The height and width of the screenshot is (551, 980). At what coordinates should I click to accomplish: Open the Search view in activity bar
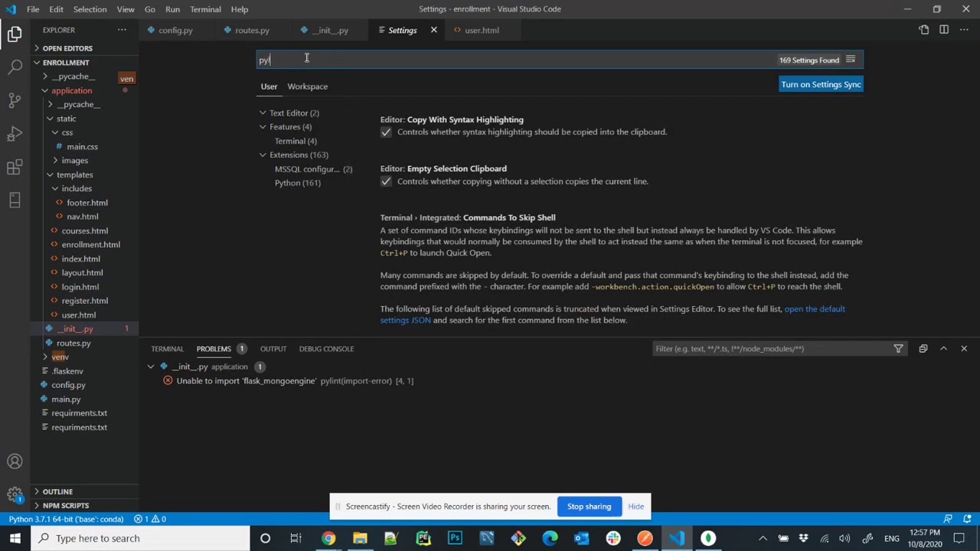pyautogui.click(x=15, y=67)
